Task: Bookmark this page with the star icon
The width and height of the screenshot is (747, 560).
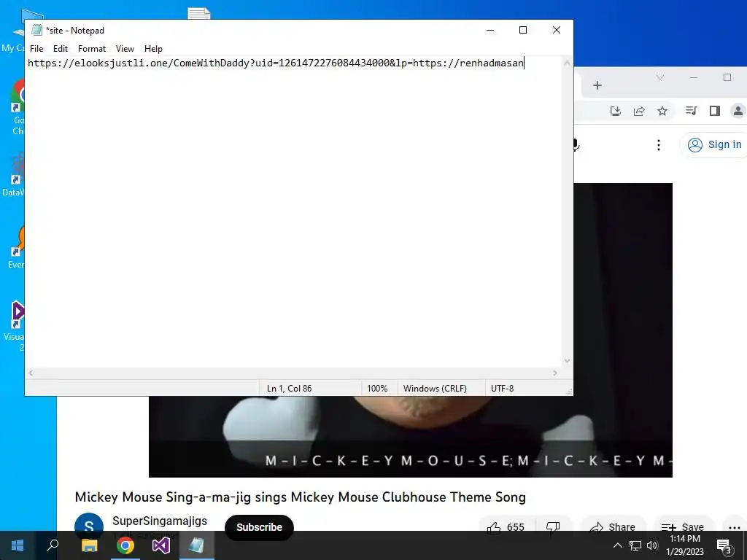Action: click(662, 111)
